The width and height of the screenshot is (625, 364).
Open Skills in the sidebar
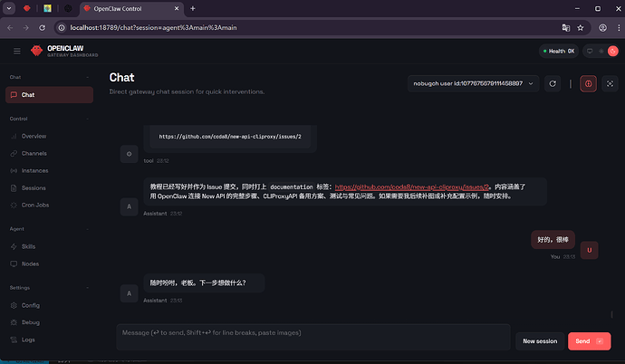click(50, 246)
